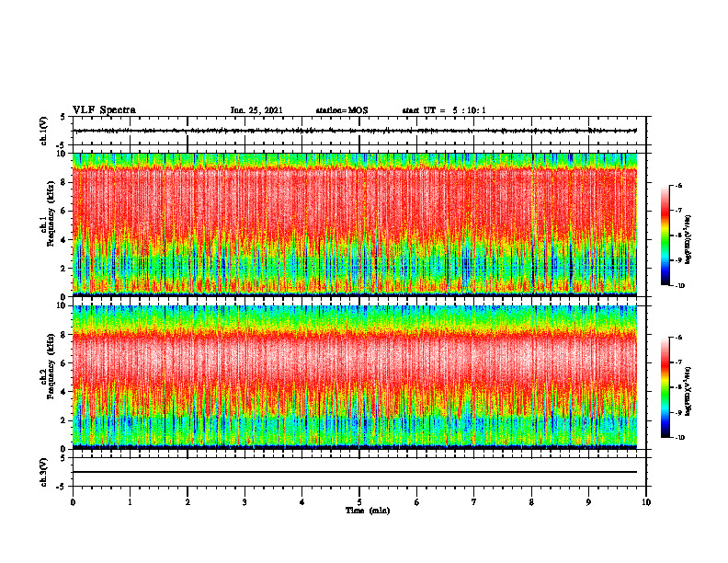The height and width of the screenshot is (563, 728).
Task: Click the "VLF Spectra" plot title
Action: click(104, 110)
